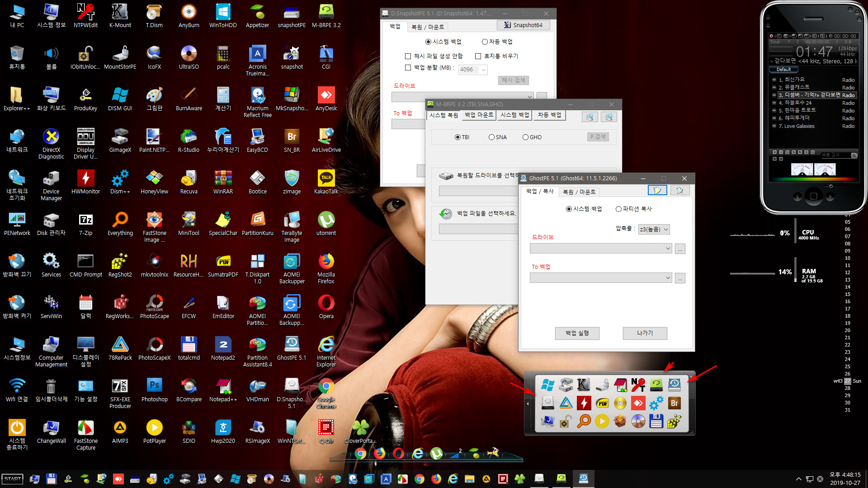Browse drive with ... button beside 드라이브 in GhostPE
The height and width of the screenshot is (488, 868).
680,249
